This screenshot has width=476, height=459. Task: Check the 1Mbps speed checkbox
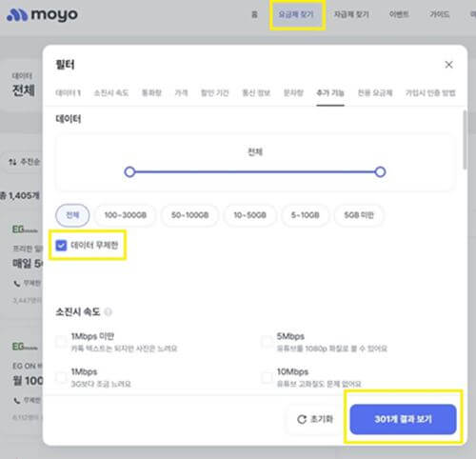(x=61, y=377)
